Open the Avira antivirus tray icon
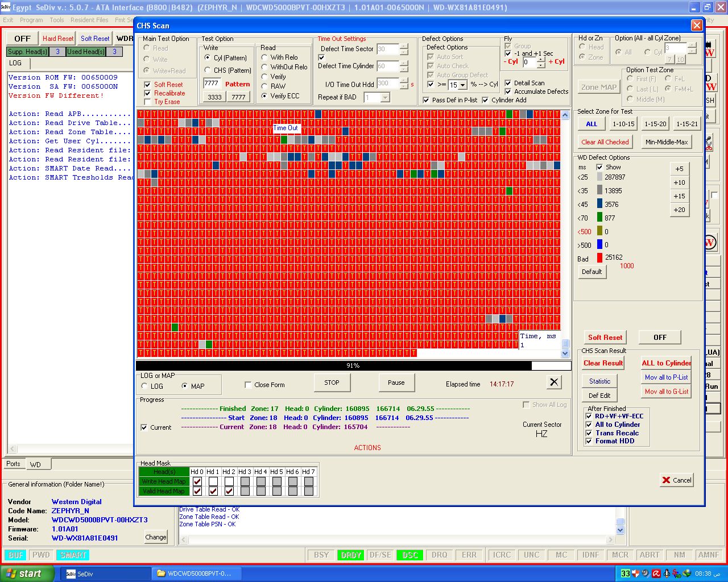 [656, 573]
